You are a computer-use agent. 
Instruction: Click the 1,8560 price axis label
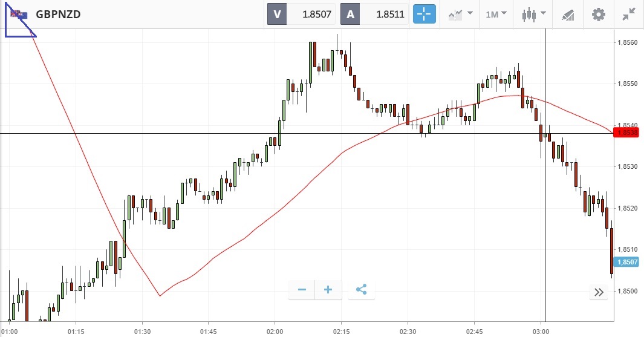coord(625,42)
